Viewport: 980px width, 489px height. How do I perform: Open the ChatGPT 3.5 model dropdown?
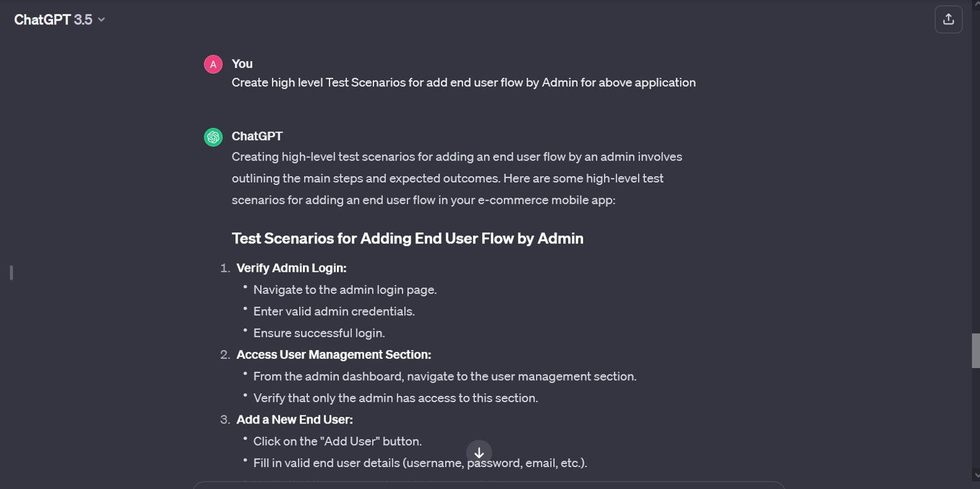tap(59, 20)
